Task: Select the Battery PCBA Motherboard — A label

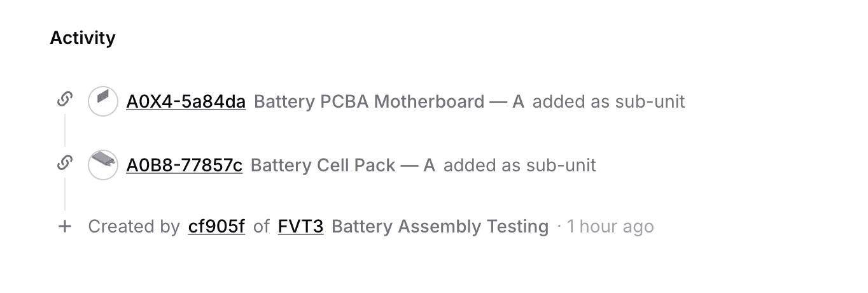Action: click(389, 102)
